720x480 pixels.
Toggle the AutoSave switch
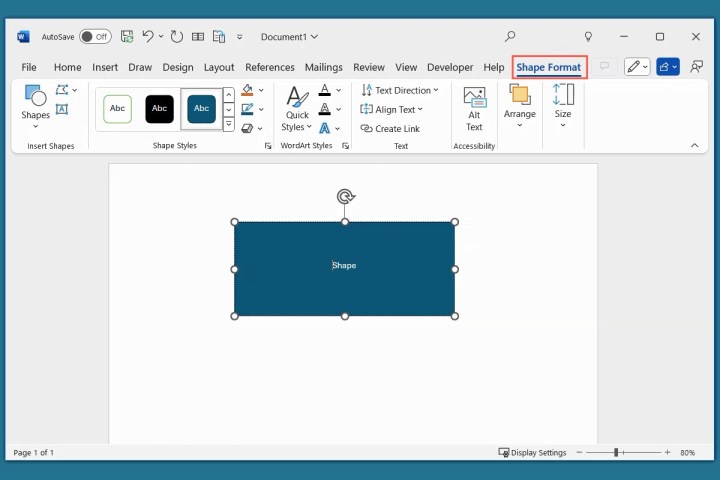(95, 37)
